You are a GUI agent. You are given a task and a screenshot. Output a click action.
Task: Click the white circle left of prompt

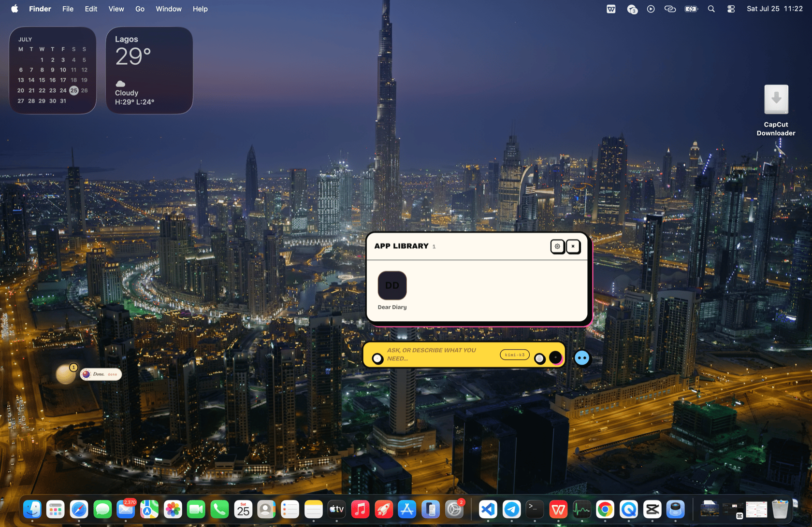coord(377,358)
